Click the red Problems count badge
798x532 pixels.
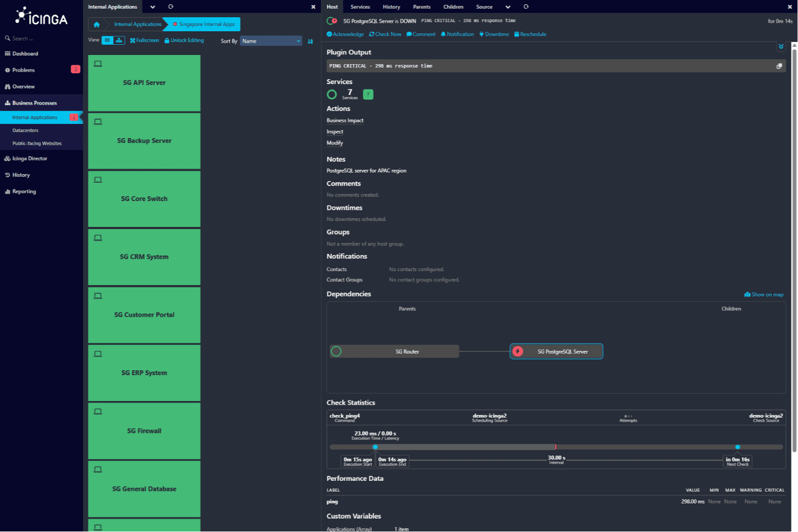click(x=75, y=70)
